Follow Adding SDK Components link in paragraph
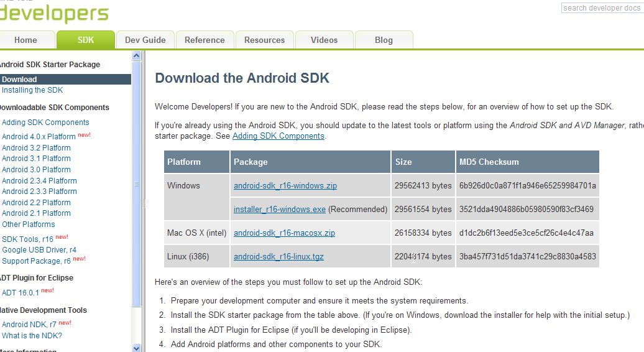 click(278, 136)
